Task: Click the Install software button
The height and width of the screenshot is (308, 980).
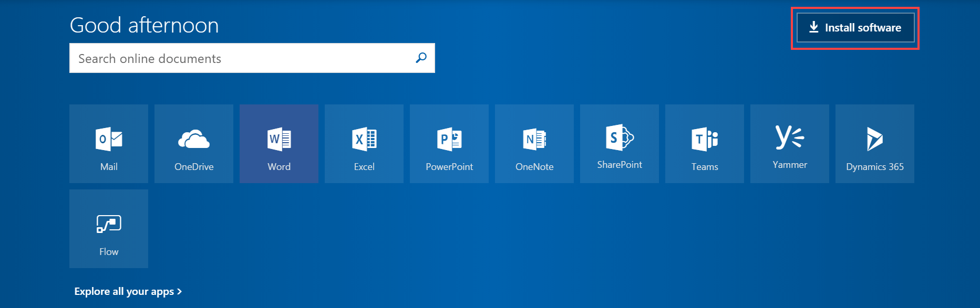Action: pyautogui.click(x=855, y=28)
